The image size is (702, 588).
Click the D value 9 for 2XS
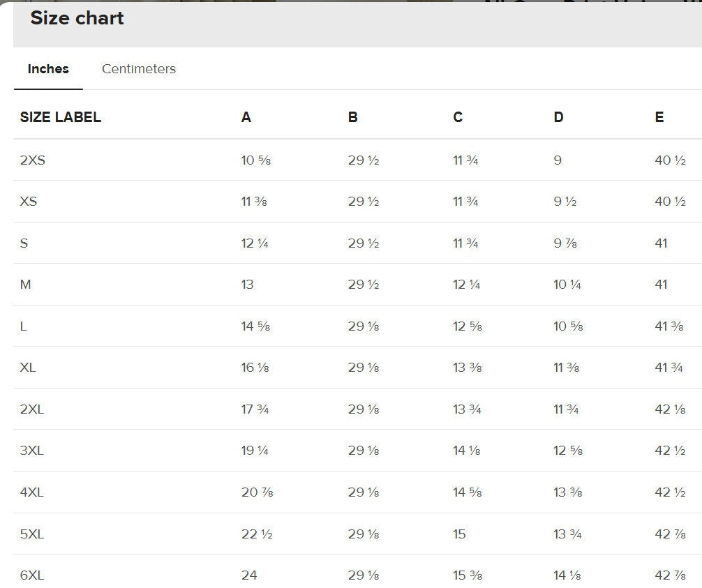tap(558, 160)
